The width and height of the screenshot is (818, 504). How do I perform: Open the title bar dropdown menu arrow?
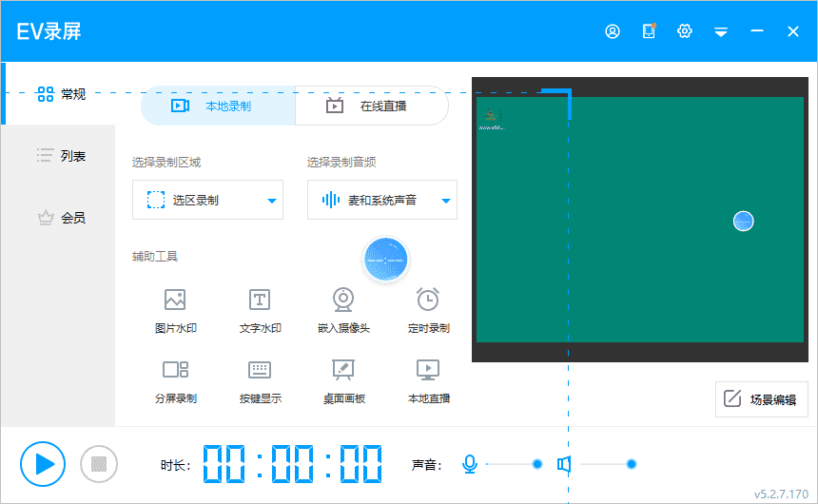(721, 32)
